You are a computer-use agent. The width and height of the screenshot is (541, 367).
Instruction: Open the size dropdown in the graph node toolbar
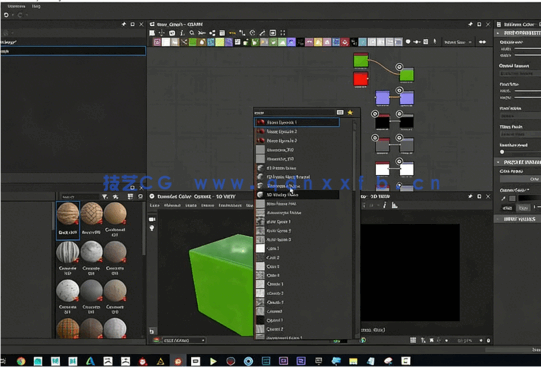458,42
